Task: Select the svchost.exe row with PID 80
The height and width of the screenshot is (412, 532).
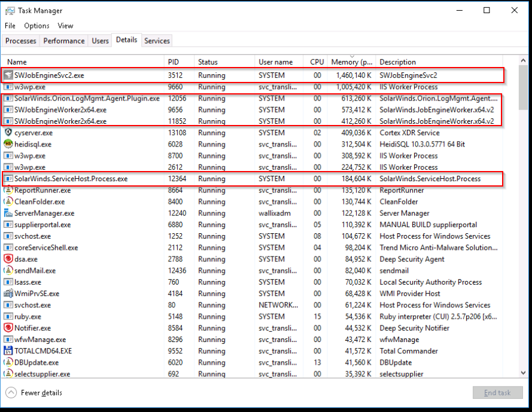Action: click(253, 305)
